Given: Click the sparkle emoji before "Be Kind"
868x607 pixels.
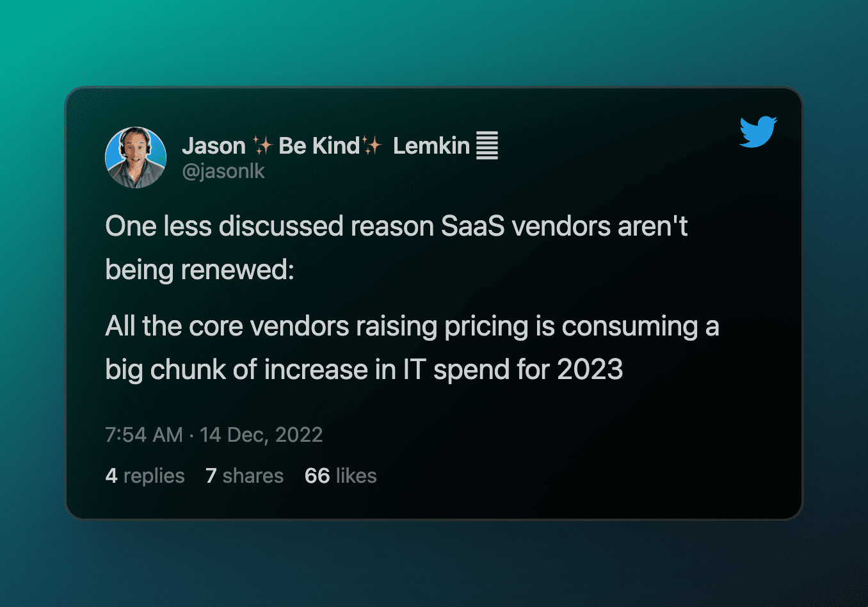Looking at the screenshot, I should [x=262, y=146].
